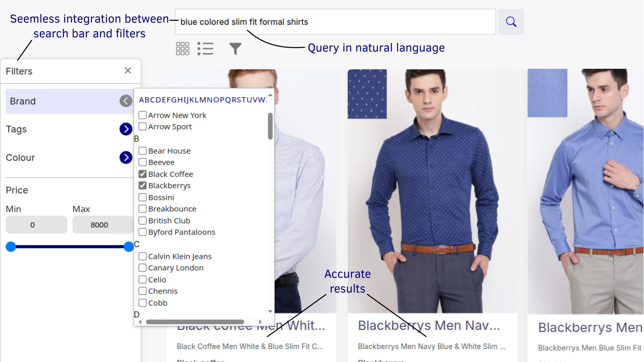
Task: Collapse the Brand filter options
Action: click(126, 101)
